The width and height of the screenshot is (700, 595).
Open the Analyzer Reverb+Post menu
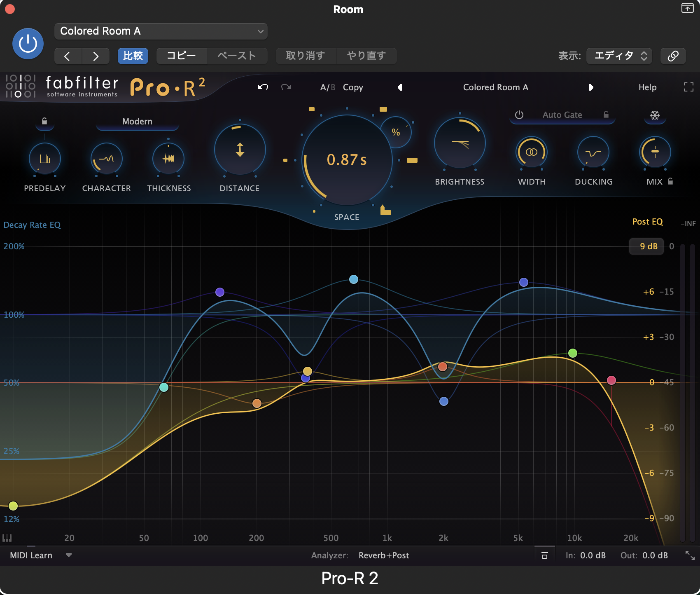(x=384, y=555)
